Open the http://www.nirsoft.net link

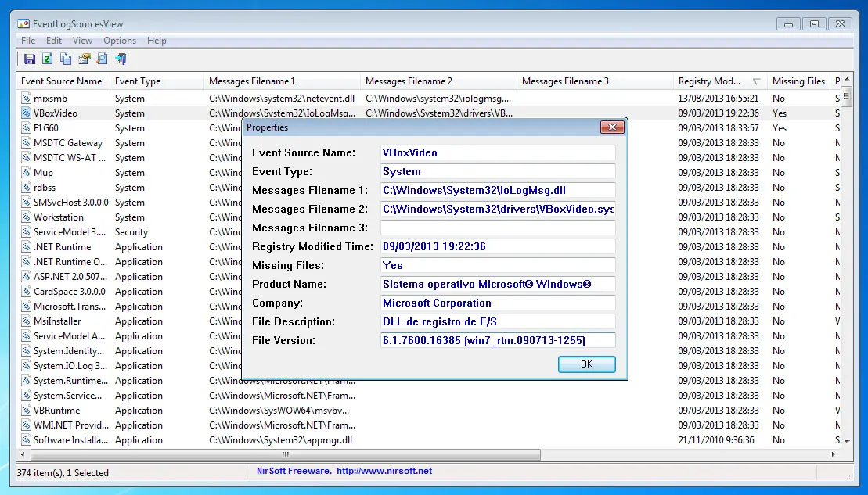pos(384,471)
